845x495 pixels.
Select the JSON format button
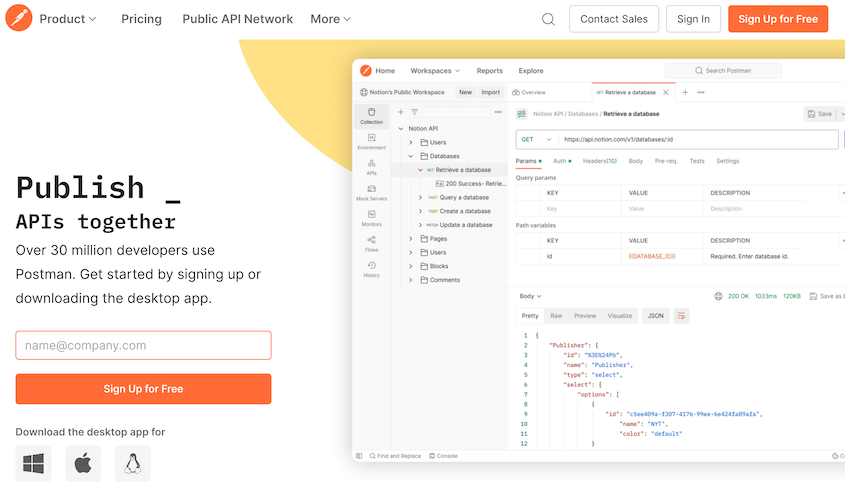coord(655,316)
